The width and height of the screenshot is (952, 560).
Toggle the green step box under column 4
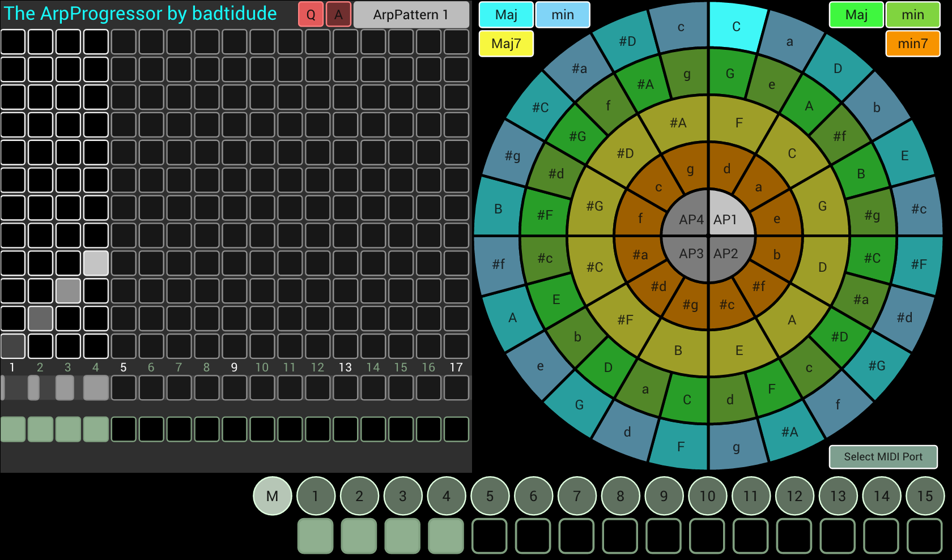96,429
